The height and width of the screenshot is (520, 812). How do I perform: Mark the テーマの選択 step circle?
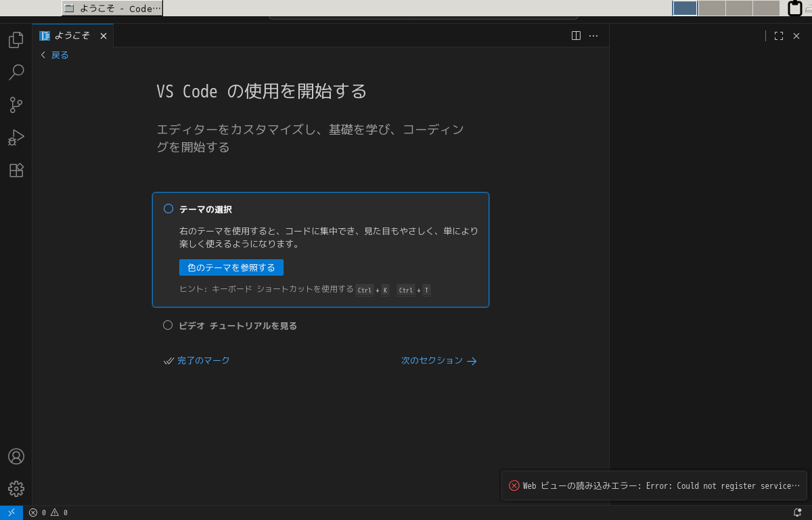[168, 209]
